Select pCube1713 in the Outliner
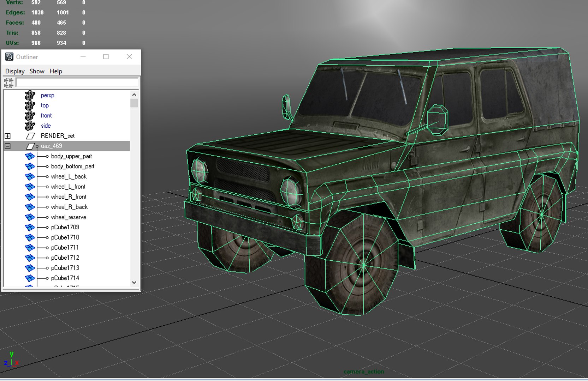The image size is (588, 381). [x=65, y=268]
